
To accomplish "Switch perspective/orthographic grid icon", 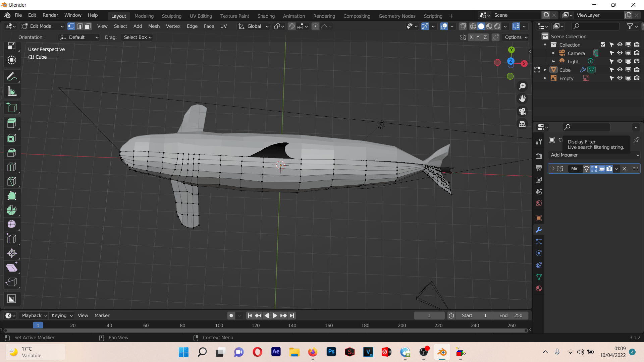I will (x=522, y=124).
